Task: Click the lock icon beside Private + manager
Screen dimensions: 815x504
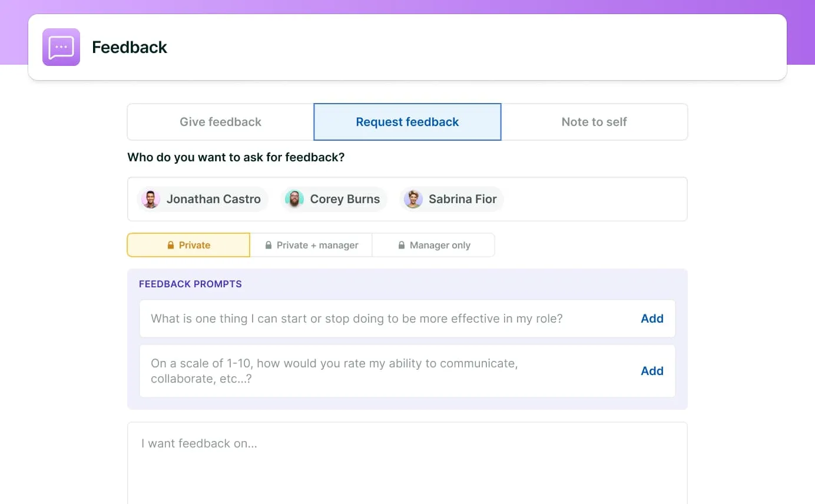Action: coord(269,246)
